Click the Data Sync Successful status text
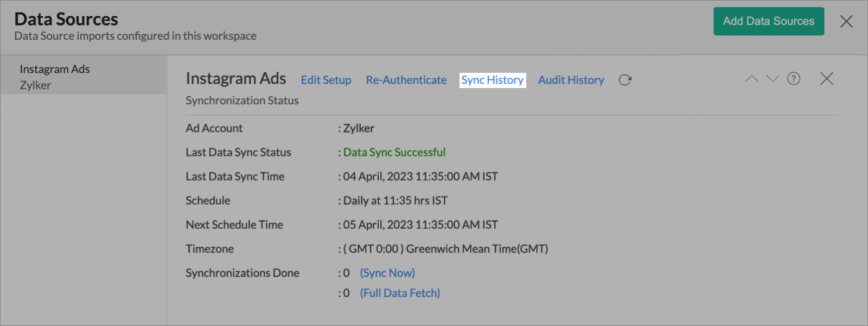 (x=394, y=152)
